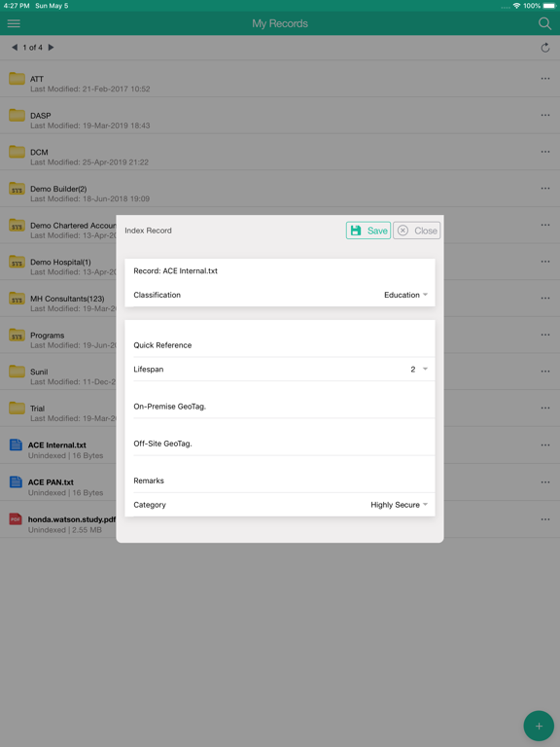560x747 pixels.
Task: Click the Demo Builder(2) SYS folder icon
Action: pyautogui.click(x=17, y=188)
